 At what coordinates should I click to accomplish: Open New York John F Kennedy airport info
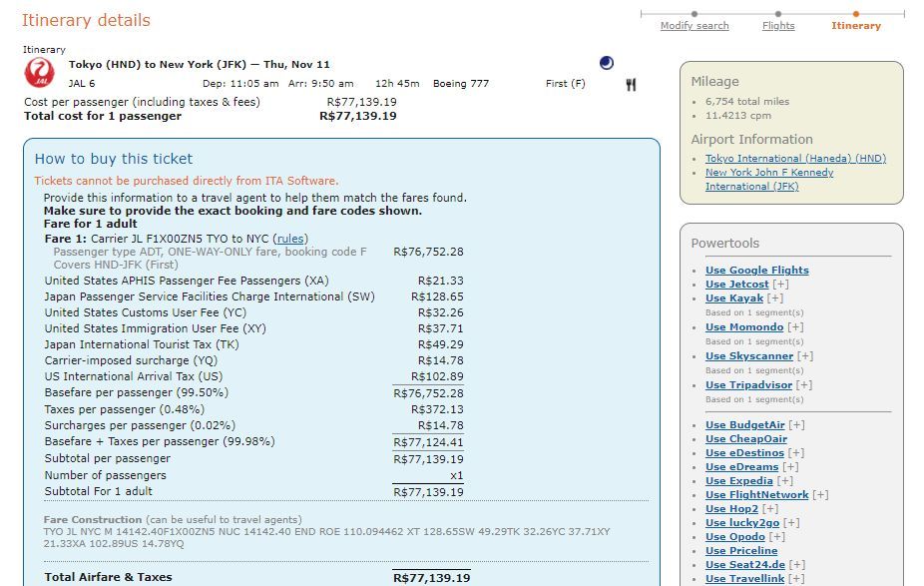click(x=769, y=180)
